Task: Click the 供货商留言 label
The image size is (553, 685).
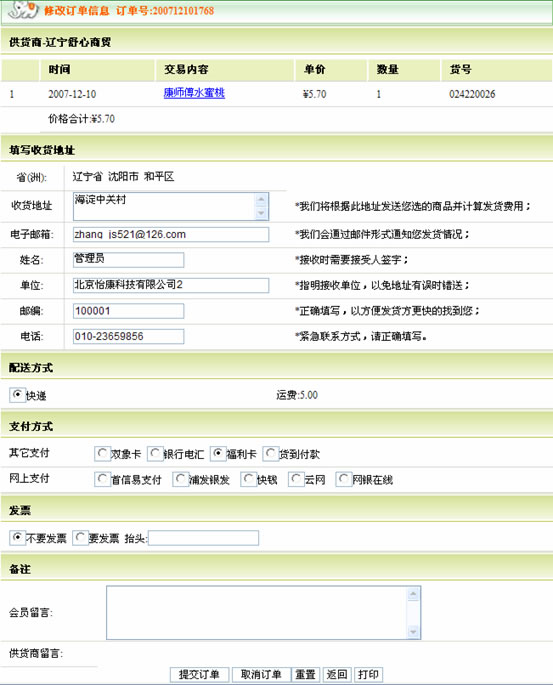Action: 36,654
